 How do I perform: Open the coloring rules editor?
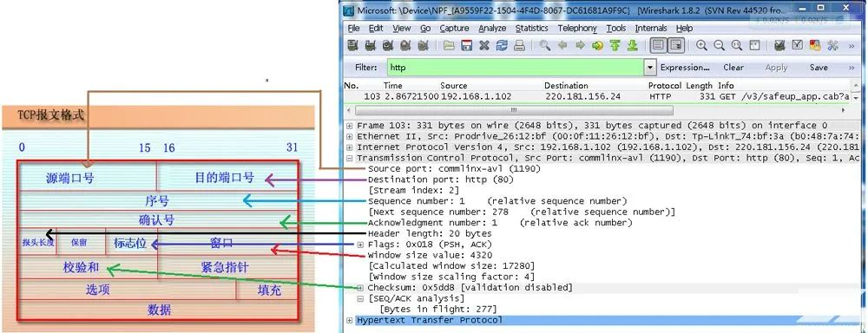pyautogui.click(x=815, y=46)
